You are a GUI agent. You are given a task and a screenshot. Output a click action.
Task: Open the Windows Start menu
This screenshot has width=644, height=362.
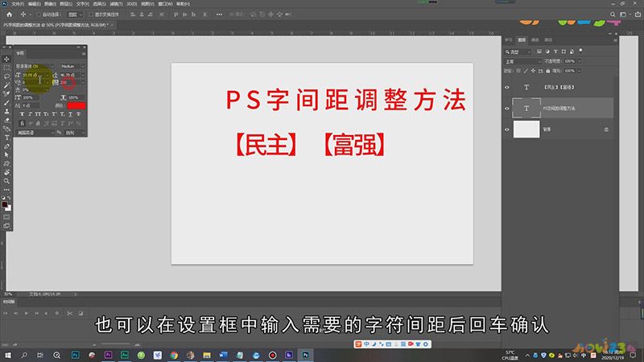(7, 355)
